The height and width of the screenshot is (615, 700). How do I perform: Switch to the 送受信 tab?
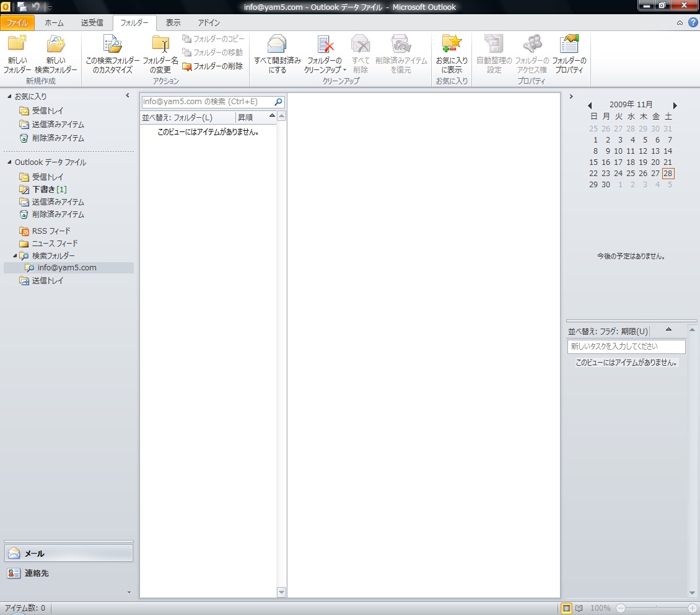click(x=92, y=23)
